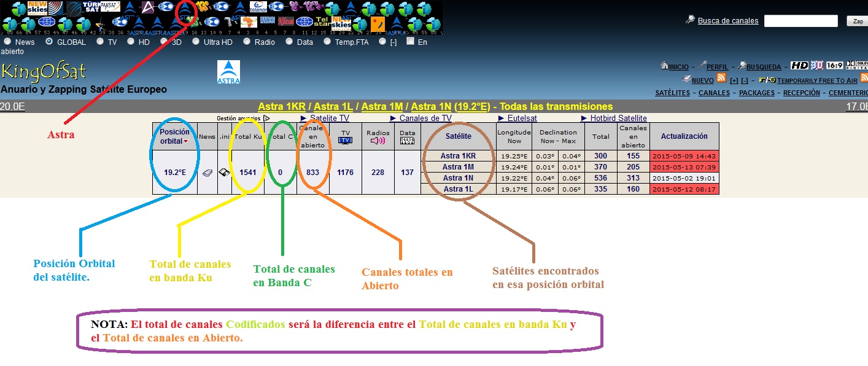
Task: Click the magnifier icon beside Busca de canales
Action: point(691,20)
